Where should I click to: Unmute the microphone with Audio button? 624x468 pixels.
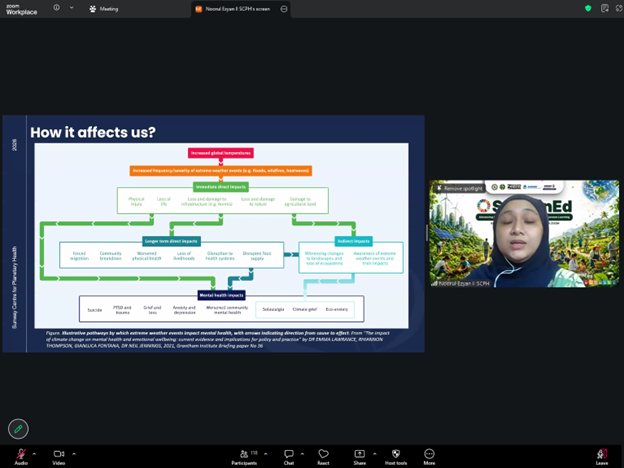21,454
